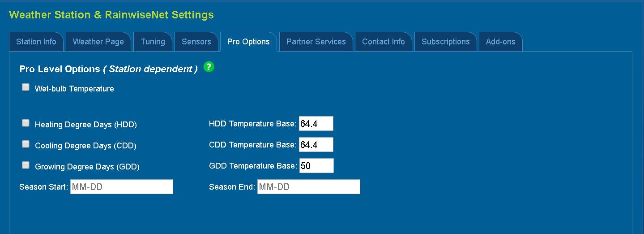Image resolution: width=644 pixels, height=234 pixels.
Task: Check the Heating Degree Days (HDD) option
Action: (26, 123)
